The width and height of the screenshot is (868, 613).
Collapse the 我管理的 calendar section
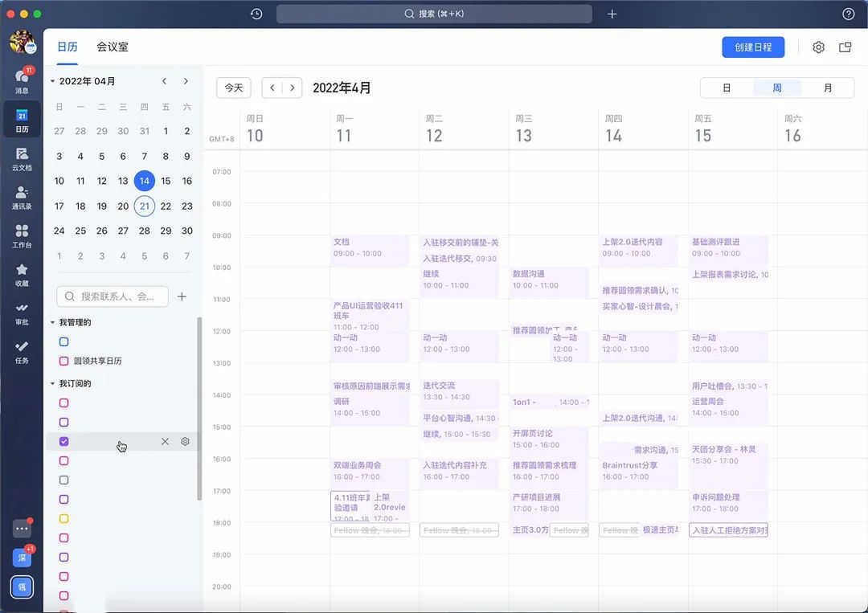pos(53,322)
